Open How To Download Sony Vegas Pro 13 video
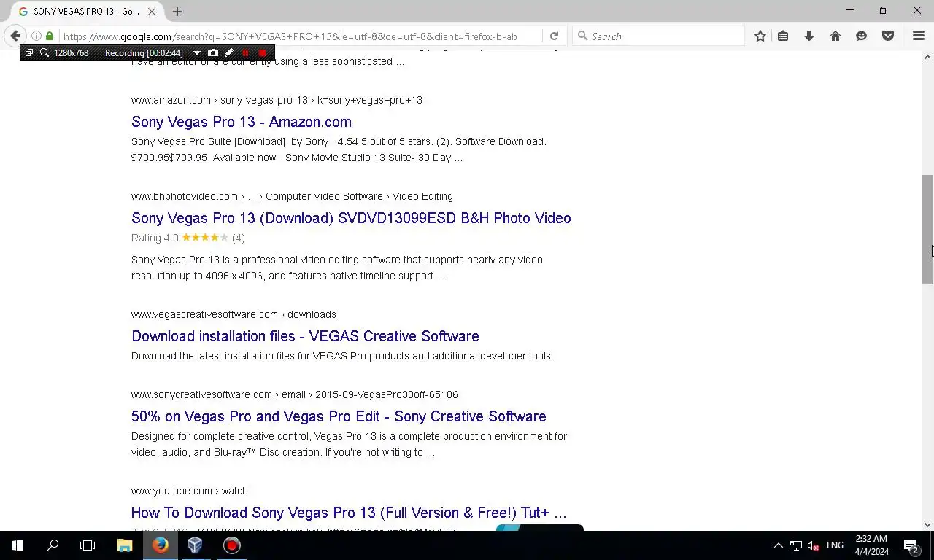This screenshot has width=934, height=560. 349,513
